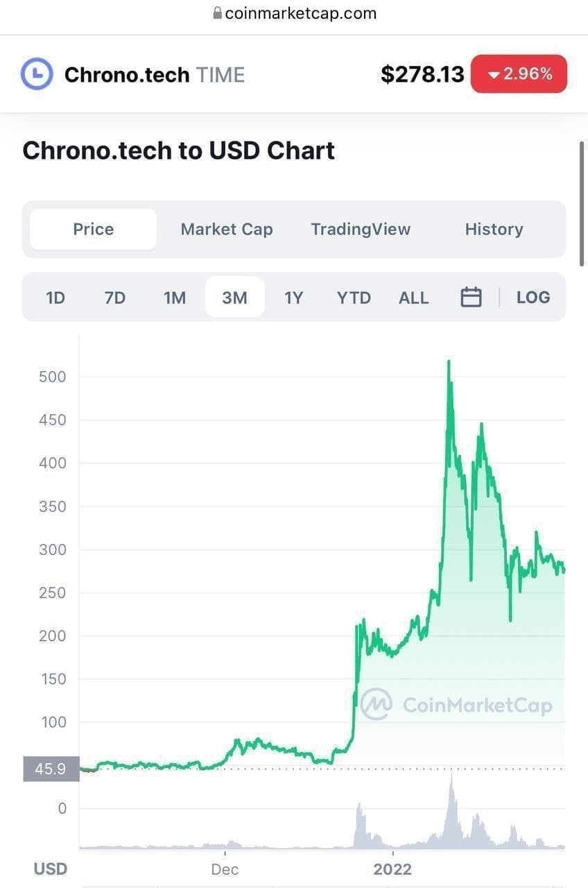The image size is (588, 888).
Task: Select the History tab
Action: click(x=494, y=229)
